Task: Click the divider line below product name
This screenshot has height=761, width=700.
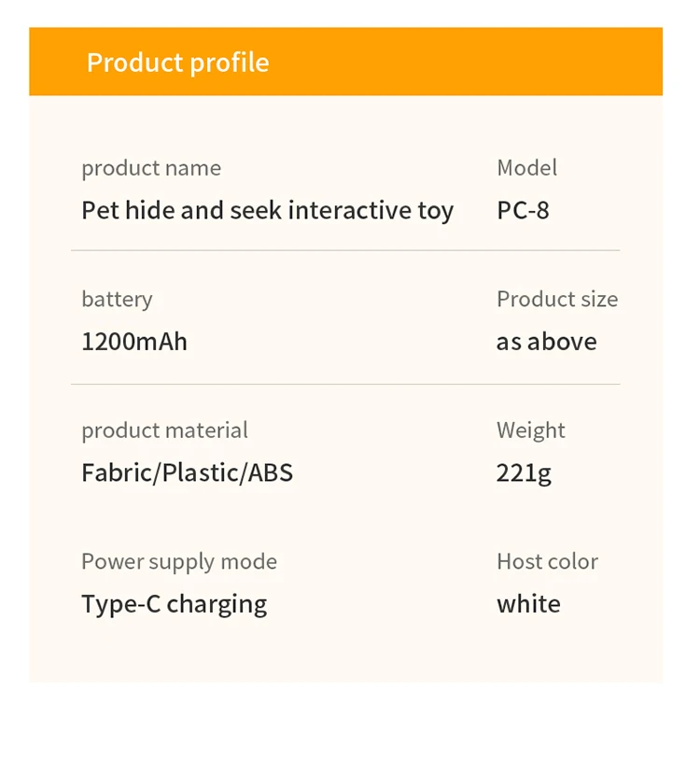Action: 345,250
